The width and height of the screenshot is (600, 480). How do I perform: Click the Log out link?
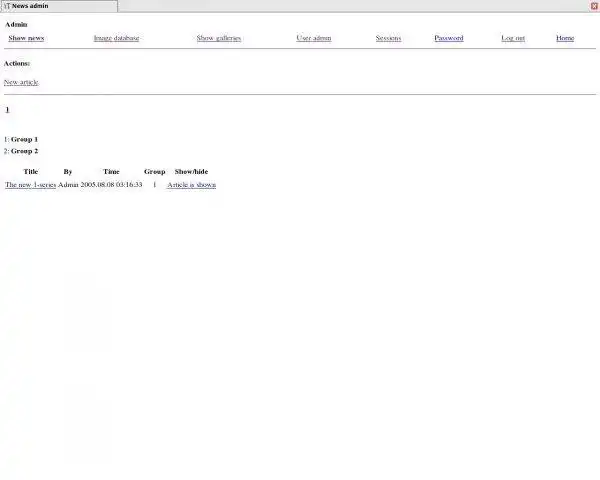[x=513, y=38]
